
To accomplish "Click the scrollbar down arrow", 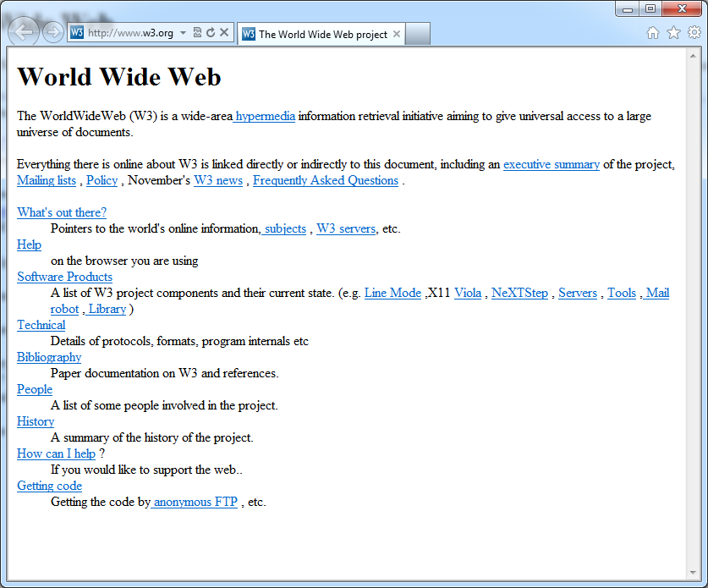I will pyautogui.click(x=694, y=574).
